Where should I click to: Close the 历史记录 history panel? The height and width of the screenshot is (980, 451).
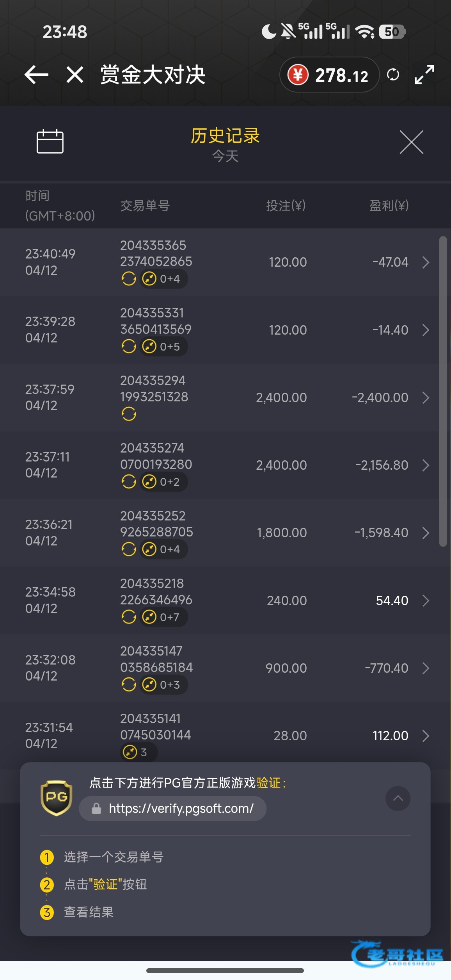tap(411, 142)
